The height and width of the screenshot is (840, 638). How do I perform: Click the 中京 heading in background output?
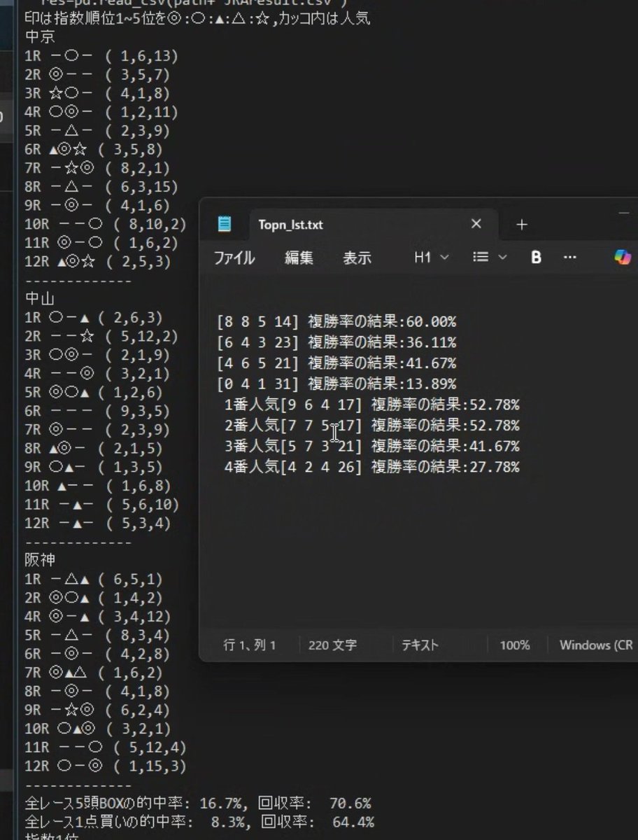pos(40,36)
